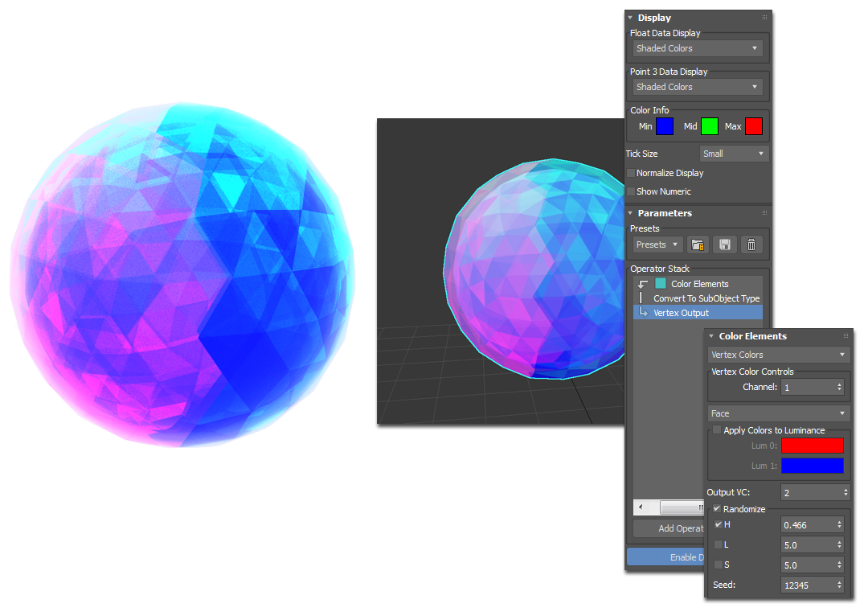Screen dimensions: 868x608
Task: Click the Max red color swatch
Action: [x=753, y=126]
